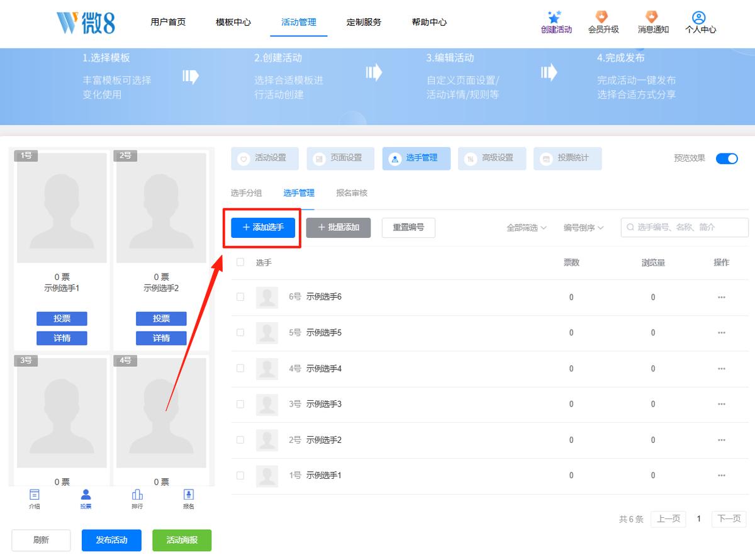Open more actions for 示例选手5
Image resolution: width=755 pixels, height=560 pixels.
pos(722,333)
